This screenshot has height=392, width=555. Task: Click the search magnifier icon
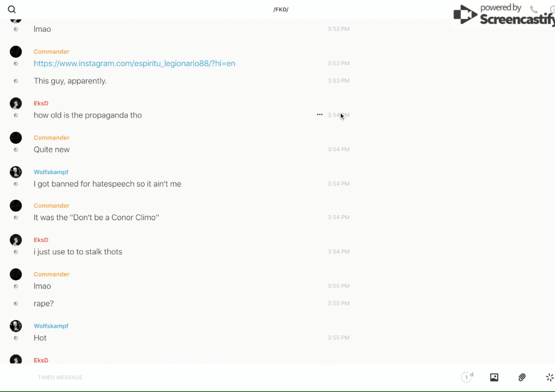pyautogui.click(x=12, y=10)
